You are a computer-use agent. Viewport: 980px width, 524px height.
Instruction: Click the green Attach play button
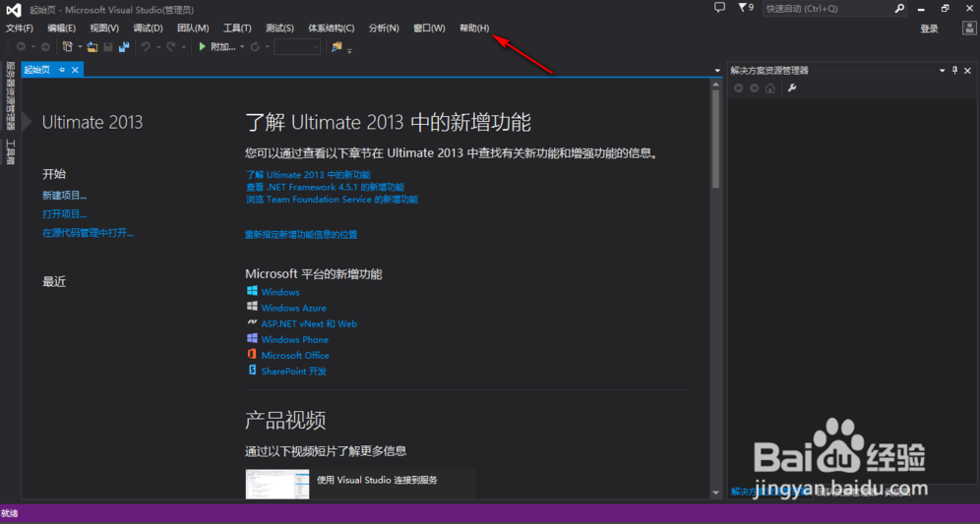[x=202, y=46]
